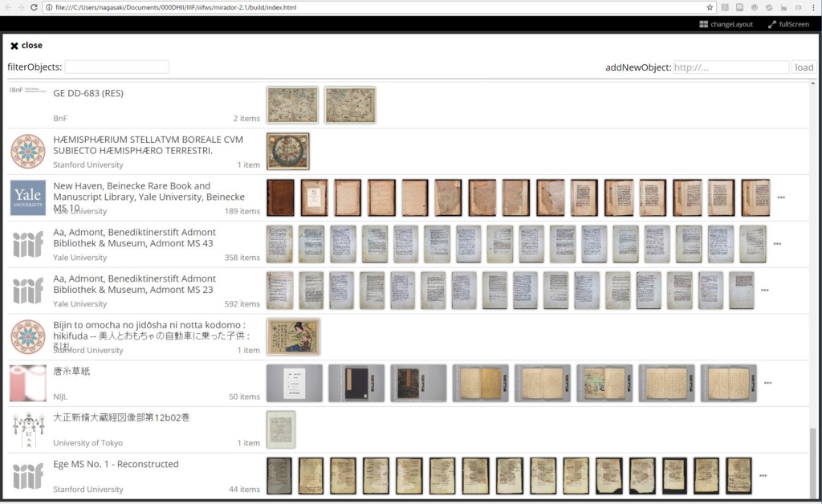Screen dimensions: 822x504
Task: Open first page thumbnail of Admont MS 43
Action: (x=279, y=244)
